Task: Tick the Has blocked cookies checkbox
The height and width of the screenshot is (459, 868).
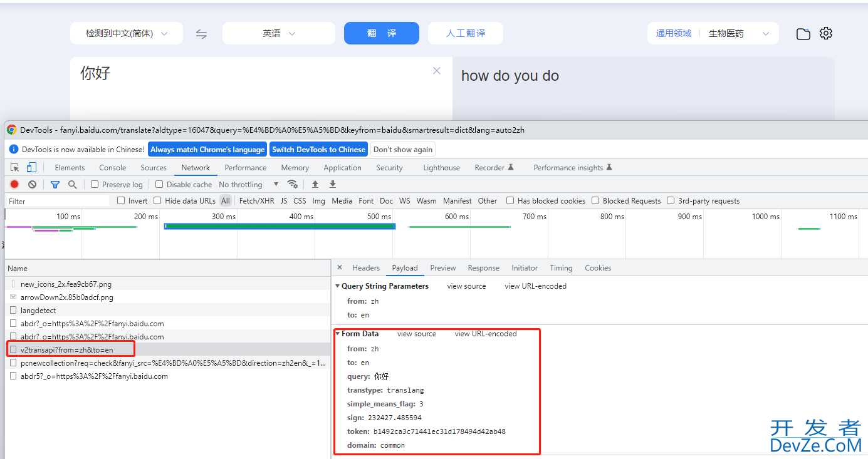Action: (x=510, y=200)
